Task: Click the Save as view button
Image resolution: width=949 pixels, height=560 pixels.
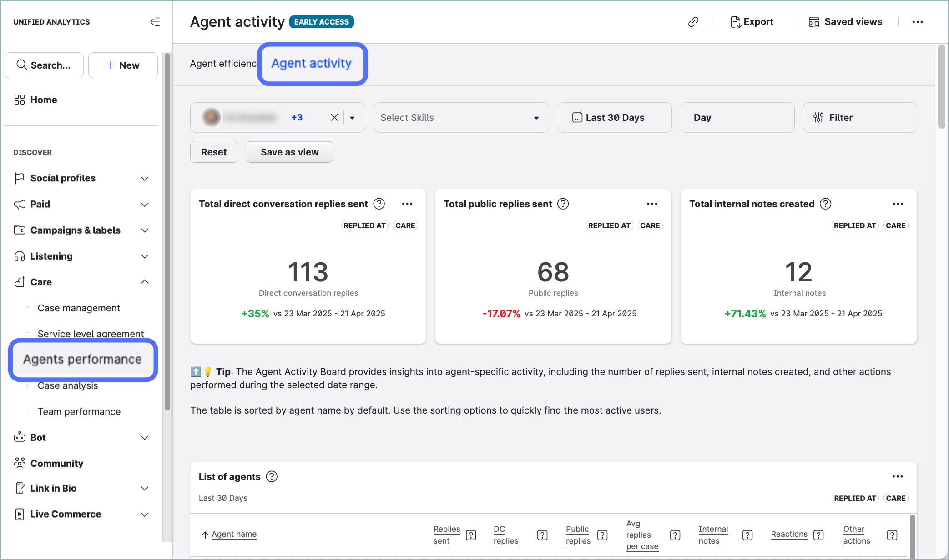Action: click(x=289, y=152)
